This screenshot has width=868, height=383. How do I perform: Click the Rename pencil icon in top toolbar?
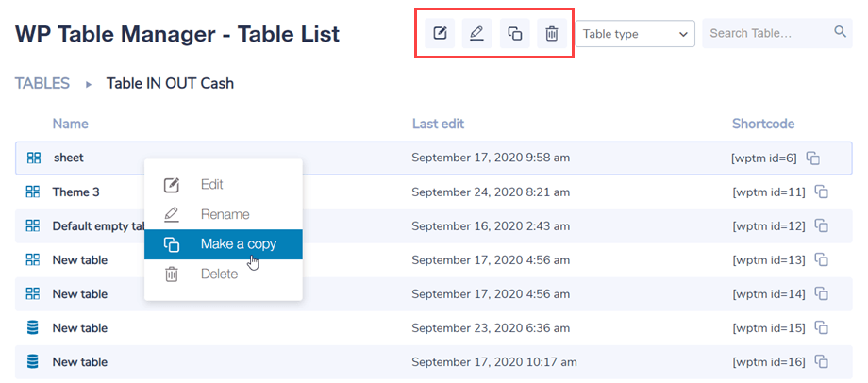476,34
